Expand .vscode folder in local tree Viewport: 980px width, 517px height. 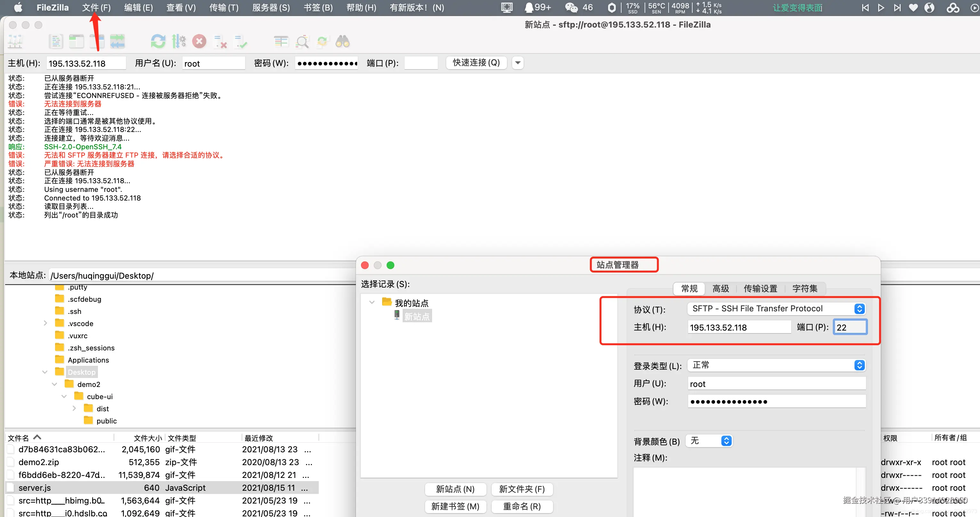[x=45, y=323]
